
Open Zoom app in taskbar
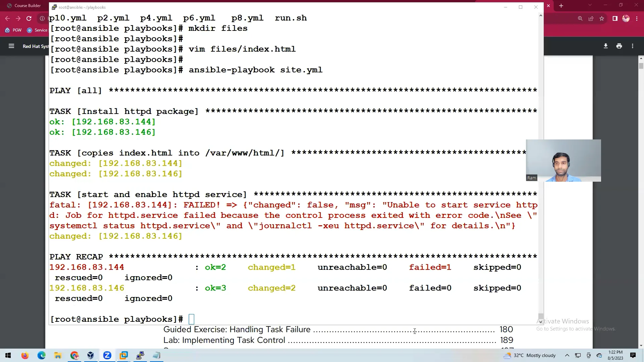[x=107, y=355]
